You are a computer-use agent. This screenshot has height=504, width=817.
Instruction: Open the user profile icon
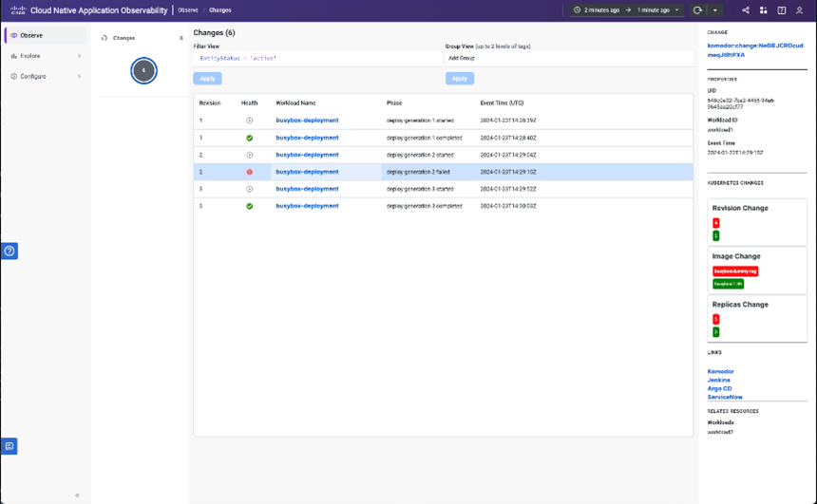tap(799, 10)
